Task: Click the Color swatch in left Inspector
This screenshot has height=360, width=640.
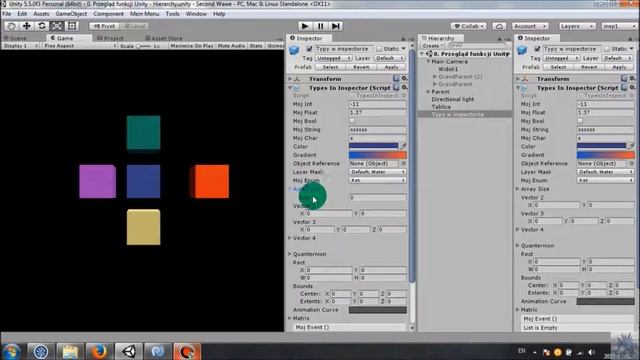Action: [373, 146]
